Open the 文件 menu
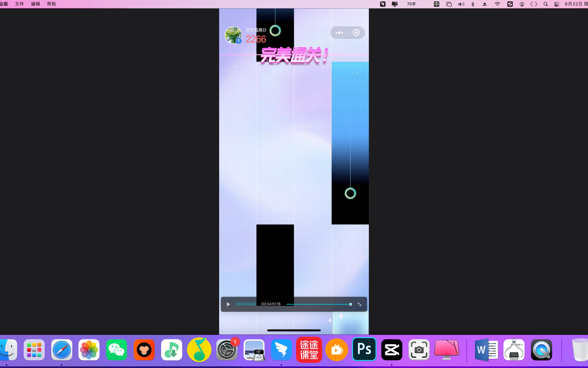Image resolution: width=588 pixels, height=368 pixels. (19, 4)
